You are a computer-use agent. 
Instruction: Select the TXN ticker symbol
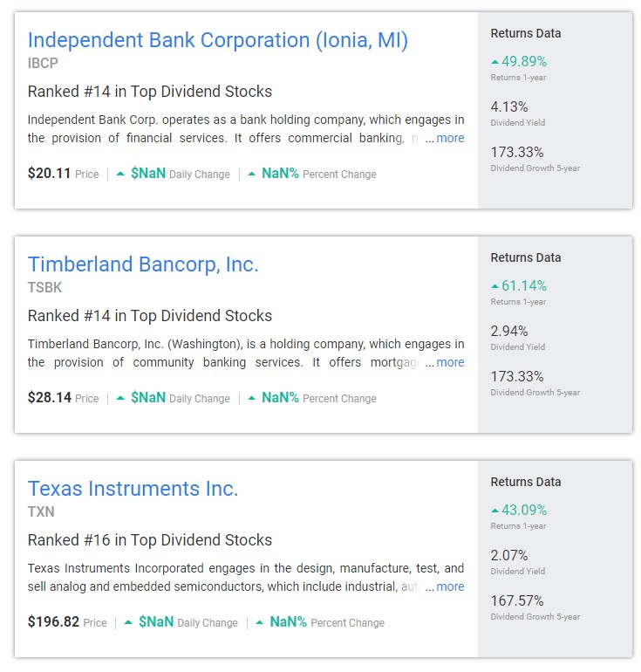tap(41, 511)
